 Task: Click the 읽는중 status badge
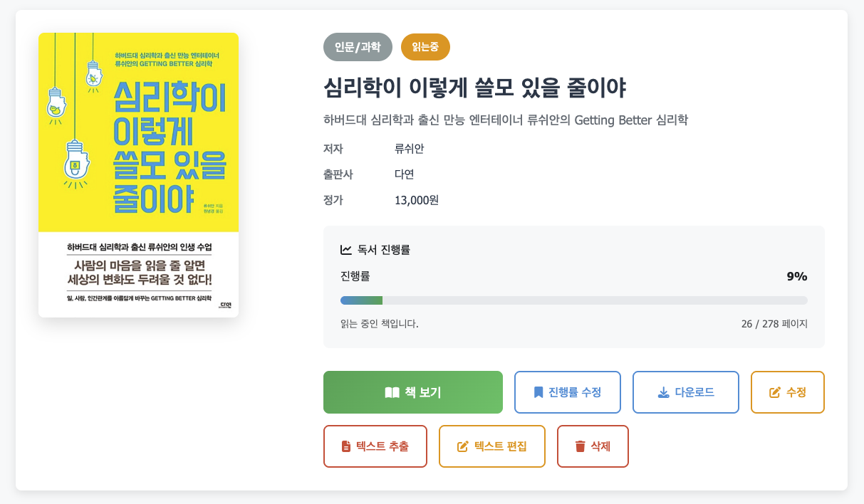click(x=425, y=47)
